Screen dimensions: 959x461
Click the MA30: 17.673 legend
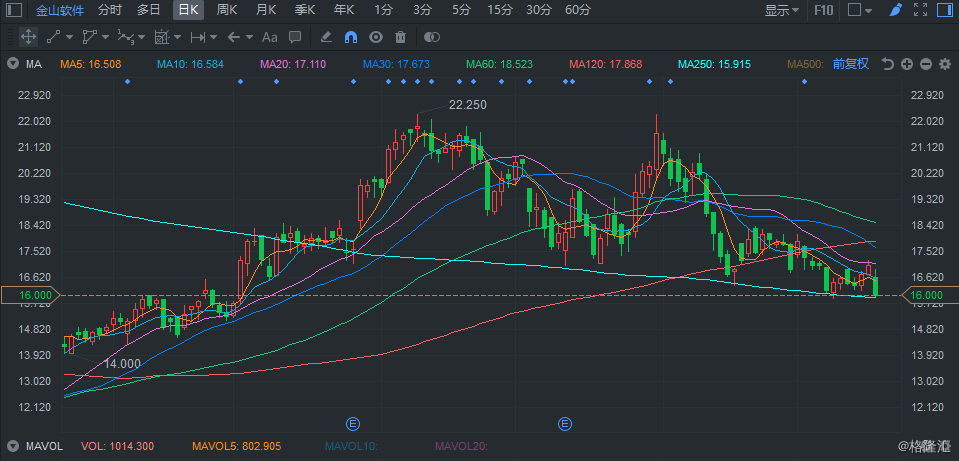coord(396,64)
